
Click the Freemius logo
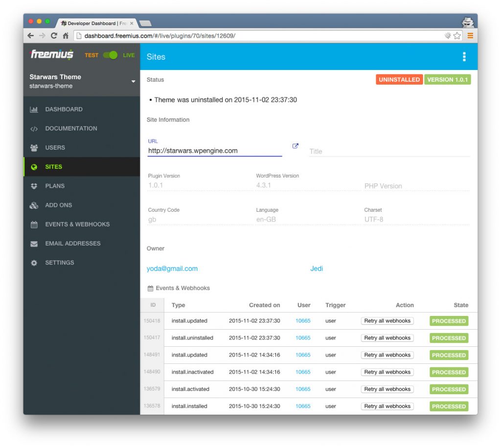(x=52, y=54)
